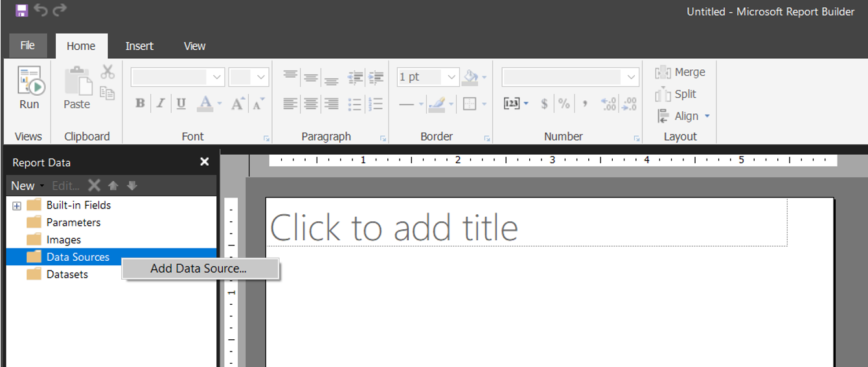
Task: Click the Redo arrow
Action: [60, 10]
